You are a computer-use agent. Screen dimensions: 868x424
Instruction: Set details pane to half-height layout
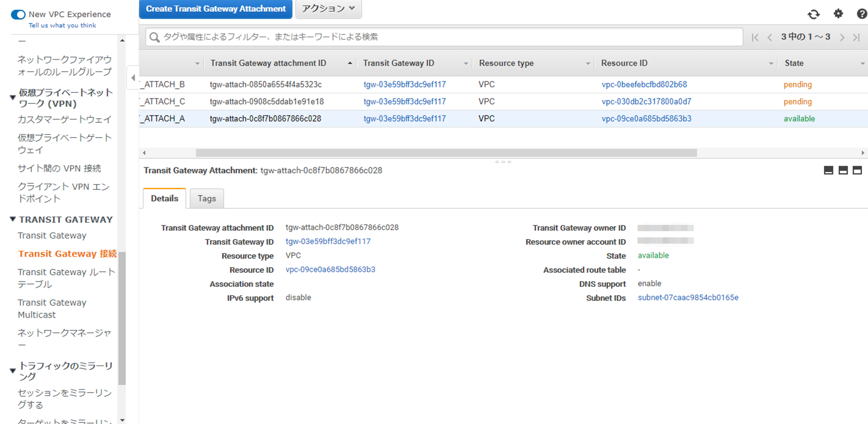(x=843, y=170)
